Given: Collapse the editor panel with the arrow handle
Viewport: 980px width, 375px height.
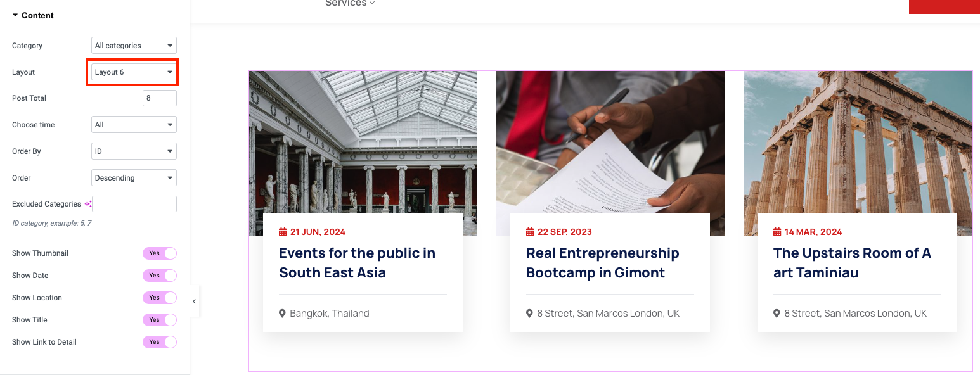Looking at the screenshot, I should 194,302.
